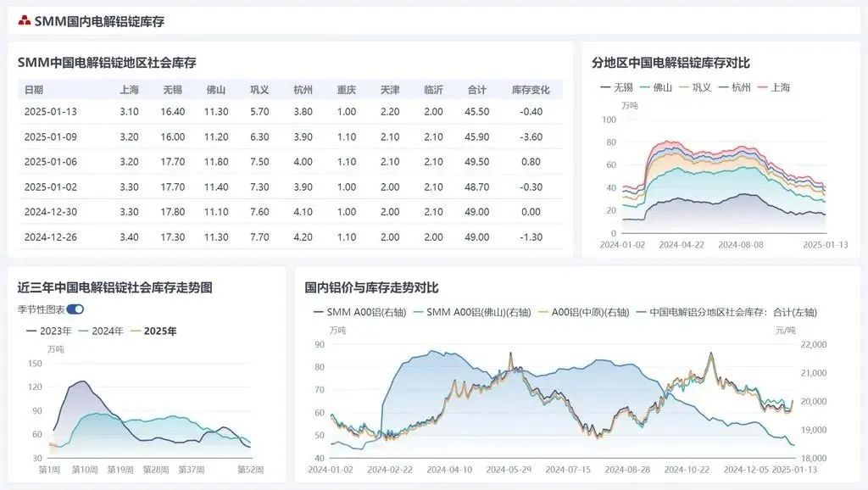Toggle the A00铝(中原)(右轴) legend entry
The width and height of the screenshot is (868, 490).
pyautogui.click(x=584, y=312)
